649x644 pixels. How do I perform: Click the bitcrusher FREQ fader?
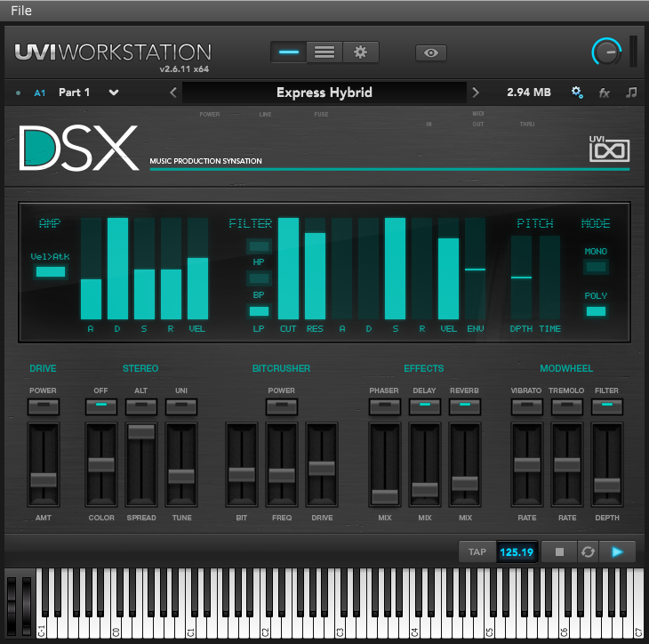click(x=282, y=476)
